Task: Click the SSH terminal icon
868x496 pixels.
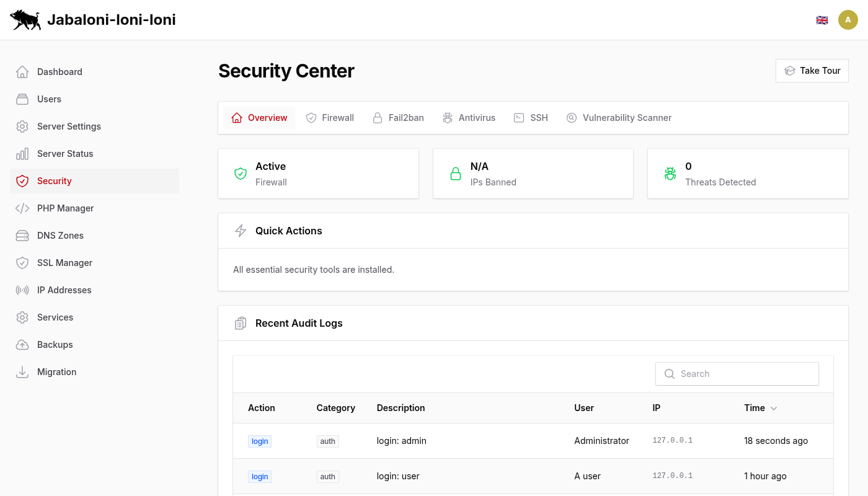Action: coord(519,117)
